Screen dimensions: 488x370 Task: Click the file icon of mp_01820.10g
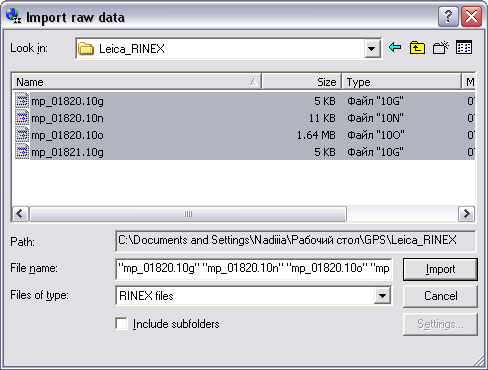pyautogui.click(x=22, y=100)
